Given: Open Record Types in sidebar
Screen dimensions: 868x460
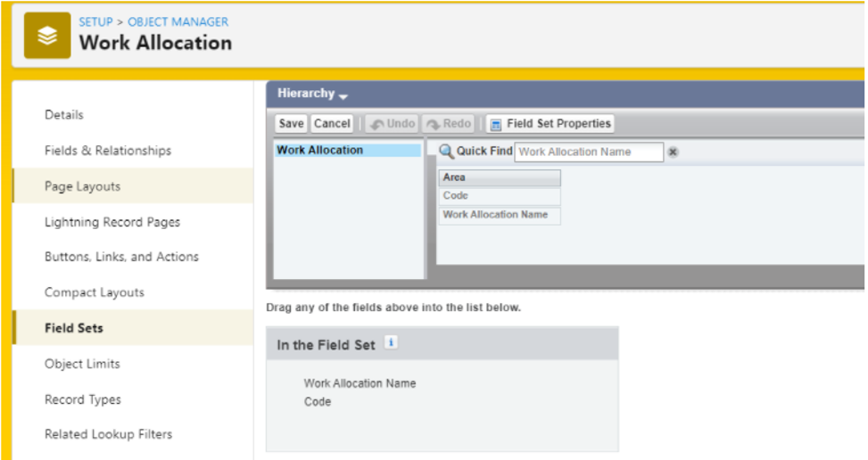Looking at the screenshot, I should [x=83, y=399].
